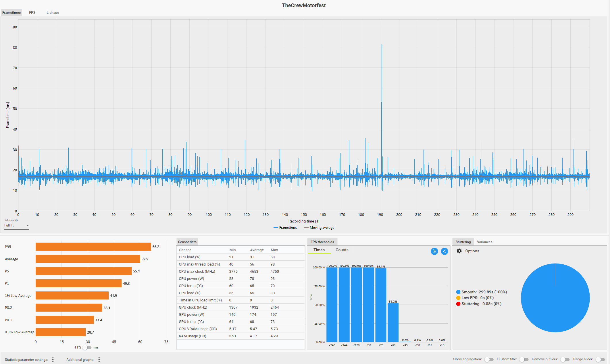Click the less-than icon in FPS thresholds

(444, 251)
